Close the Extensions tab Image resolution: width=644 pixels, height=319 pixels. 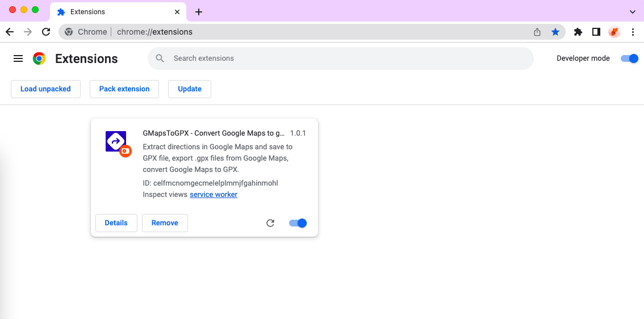pos(177,12)
